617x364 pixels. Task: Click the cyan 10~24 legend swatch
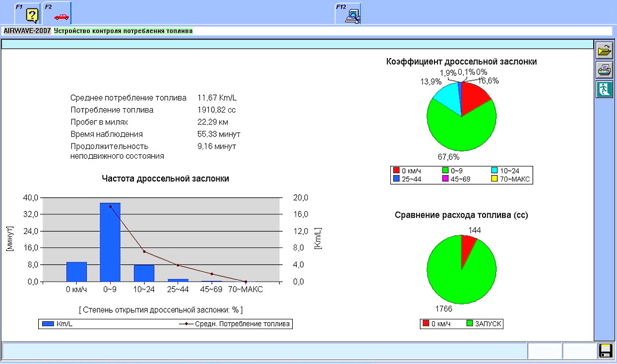496,171
